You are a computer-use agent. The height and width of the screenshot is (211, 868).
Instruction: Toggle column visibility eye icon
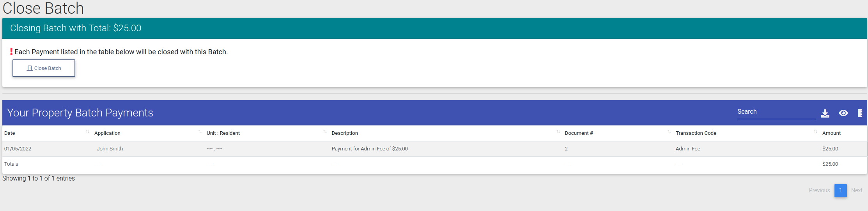[843, 113]
